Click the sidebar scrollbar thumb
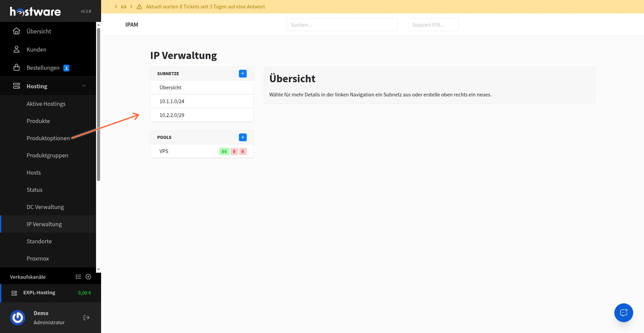 [x=98, y=104]
